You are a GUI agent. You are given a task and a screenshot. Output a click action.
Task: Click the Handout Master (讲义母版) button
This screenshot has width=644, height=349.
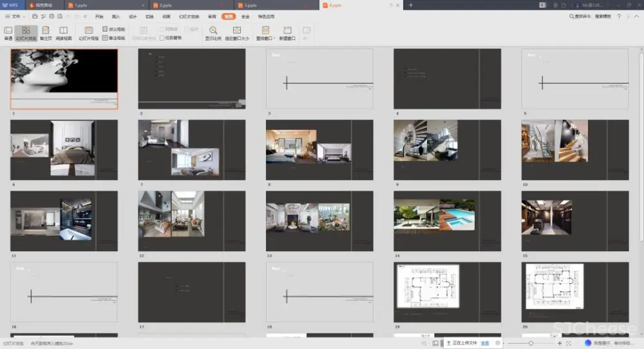tap(114, 30)
